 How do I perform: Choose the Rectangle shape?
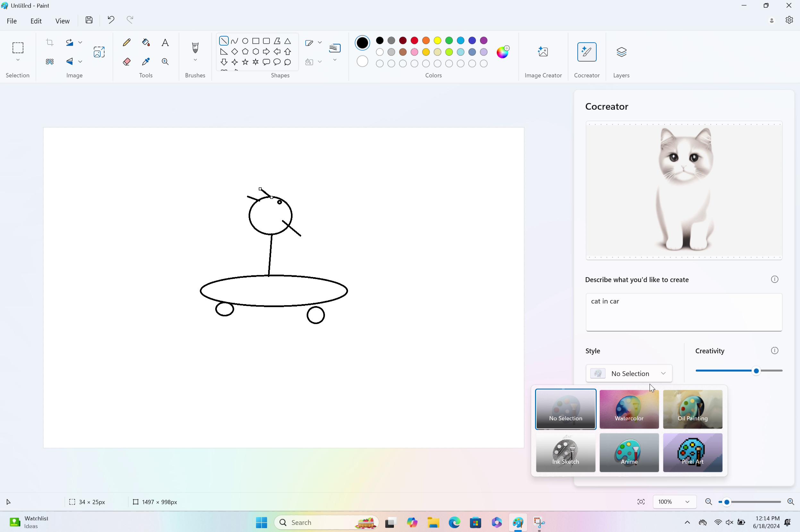256,41
